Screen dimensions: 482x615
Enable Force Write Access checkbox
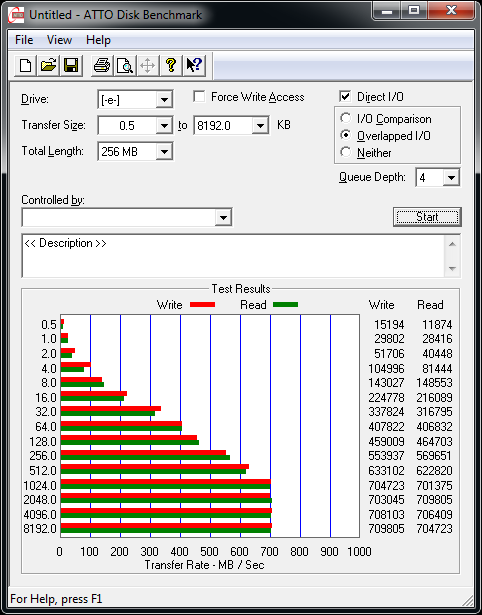(199, 96)
